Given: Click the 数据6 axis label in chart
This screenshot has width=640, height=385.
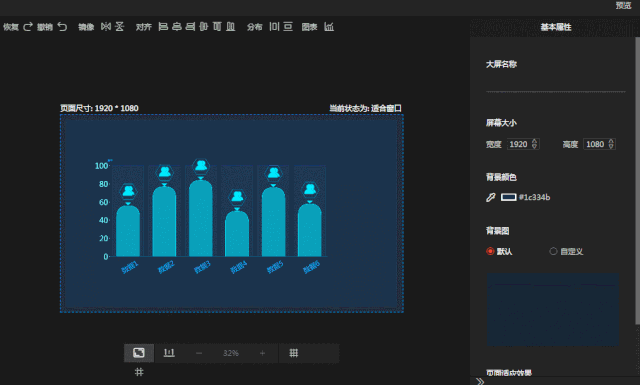Looking at the screenshot, I should (x=311, y=267).
